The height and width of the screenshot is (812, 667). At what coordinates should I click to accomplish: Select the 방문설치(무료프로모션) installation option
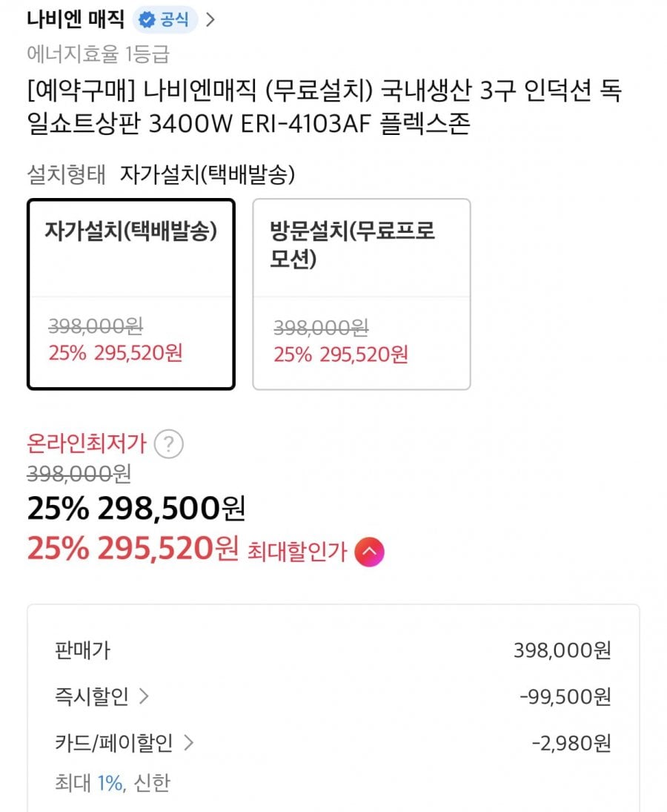tap(362, 294)
